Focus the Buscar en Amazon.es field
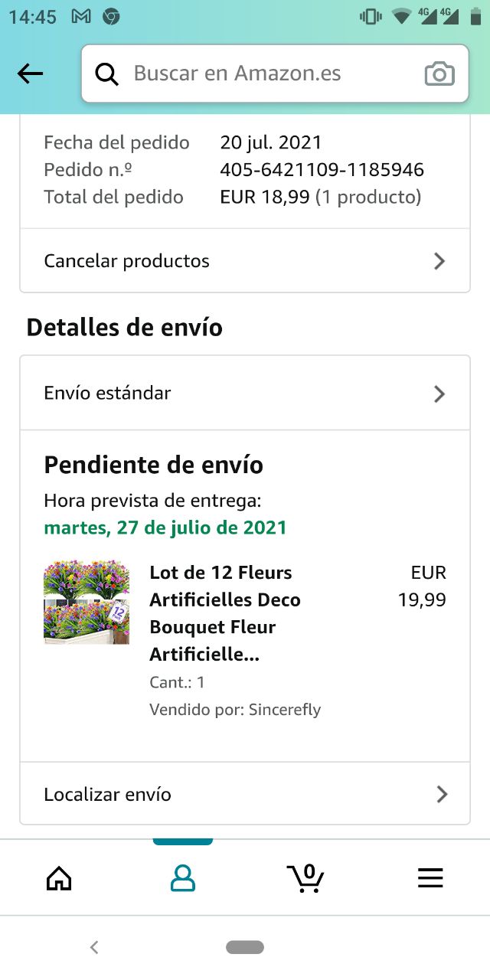The height and width of the screenshot is (980, 490). coord(260,73)
